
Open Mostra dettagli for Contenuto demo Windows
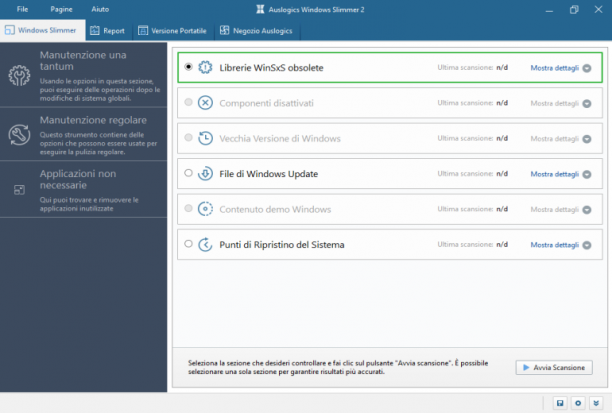(x=554, y=209)
